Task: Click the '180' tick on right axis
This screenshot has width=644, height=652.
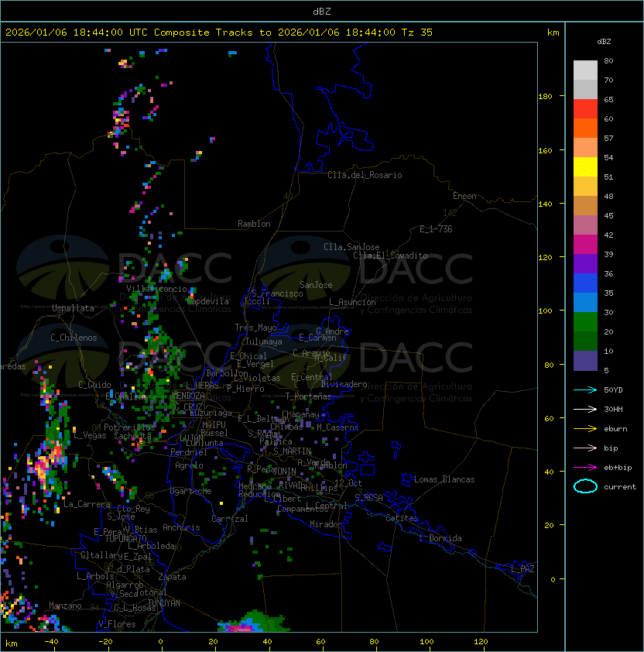Action: pyautogui.click(x=545, y=97)
